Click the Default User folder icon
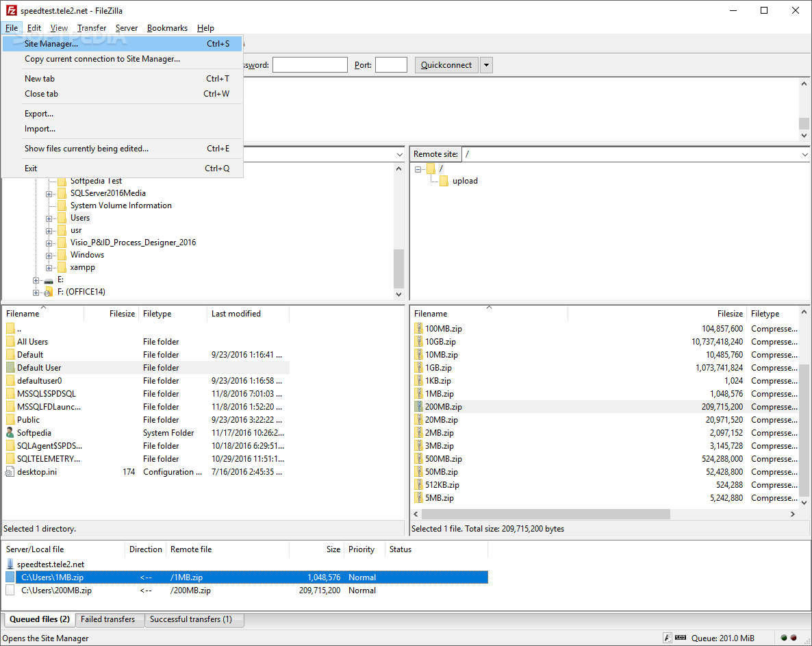Viewport: 812px width, 646px height. [10, 368]
